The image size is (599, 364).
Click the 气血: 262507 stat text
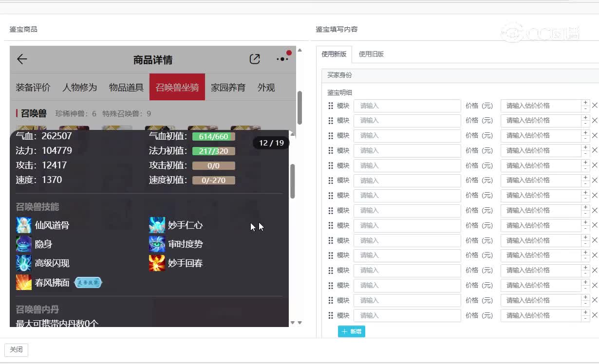44,136
